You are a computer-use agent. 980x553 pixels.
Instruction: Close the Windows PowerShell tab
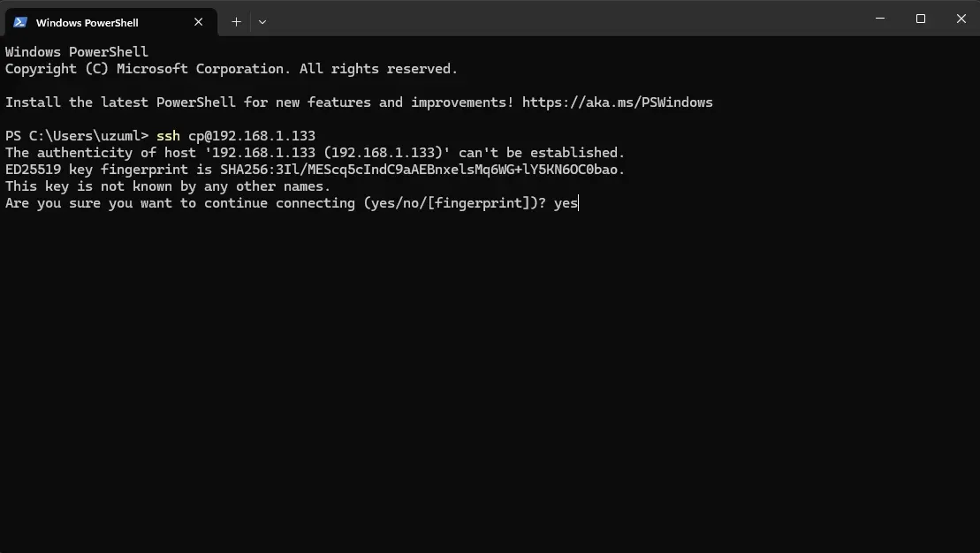[198, 22]
